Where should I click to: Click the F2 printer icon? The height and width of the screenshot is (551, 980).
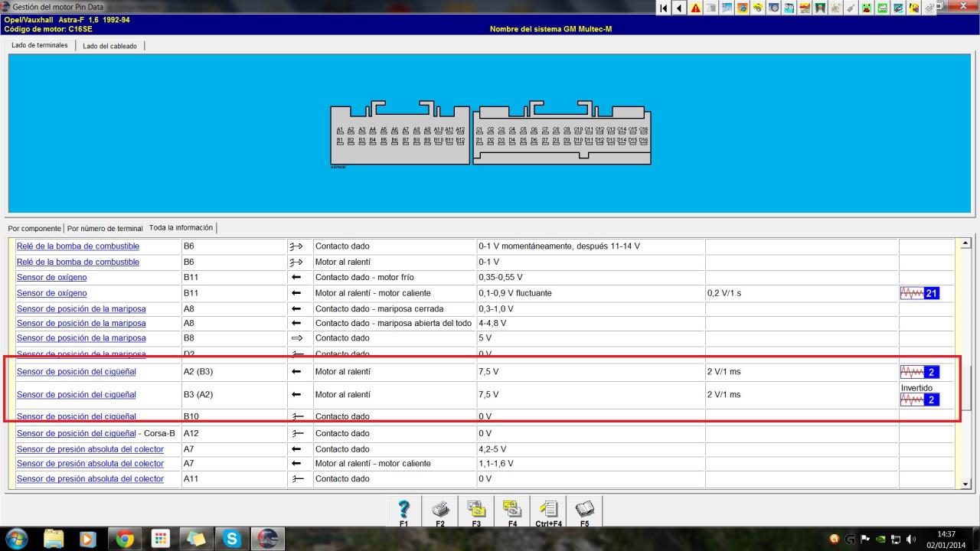coord(440,510)
